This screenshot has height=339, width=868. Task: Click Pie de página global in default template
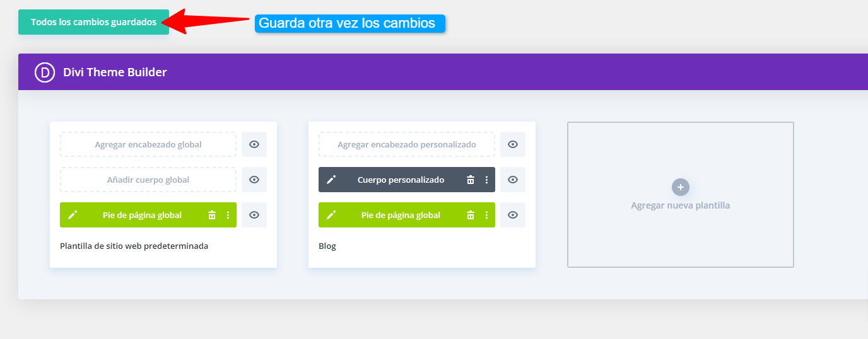142,215
